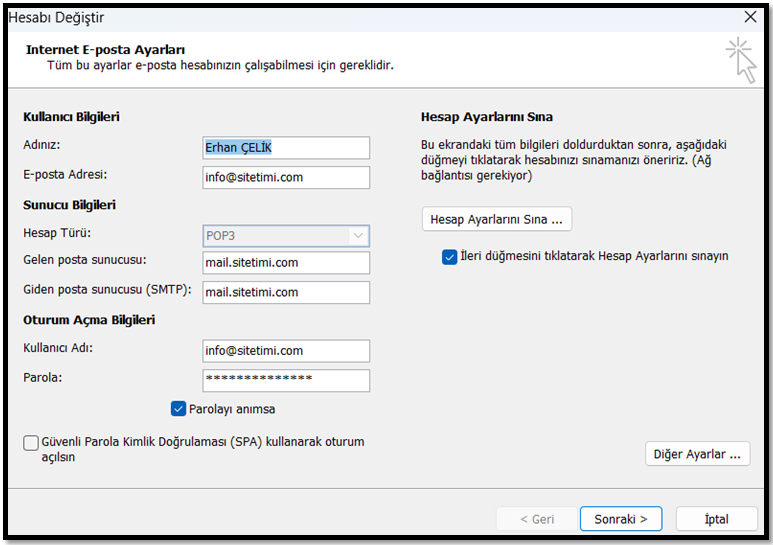Go back with the Geri button
Screen dimensions: 773x545
tap(537, 519)
